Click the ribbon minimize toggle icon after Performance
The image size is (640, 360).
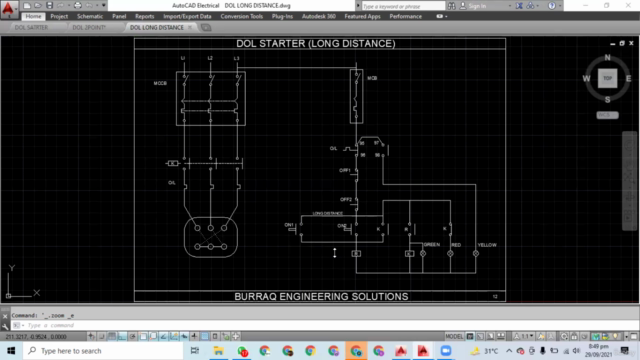[439, 16]
